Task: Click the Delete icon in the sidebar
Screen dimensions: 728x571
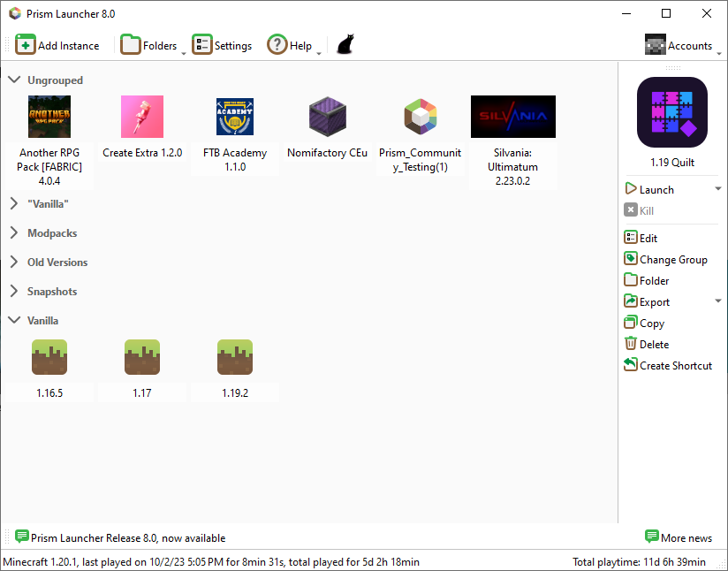Action: coord(629,344)
